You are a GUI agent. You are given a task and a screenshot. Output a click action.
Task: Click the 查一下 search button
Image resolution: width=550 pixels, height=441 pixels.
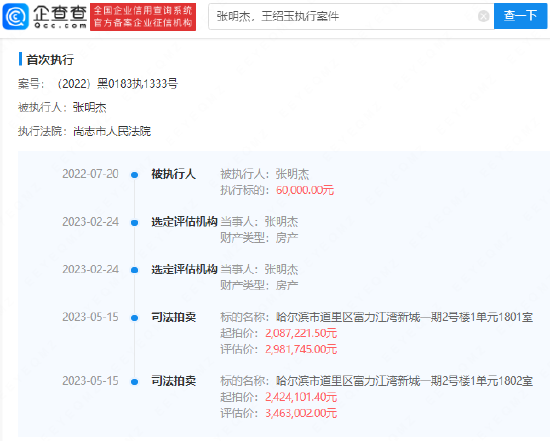pos(520,16)
